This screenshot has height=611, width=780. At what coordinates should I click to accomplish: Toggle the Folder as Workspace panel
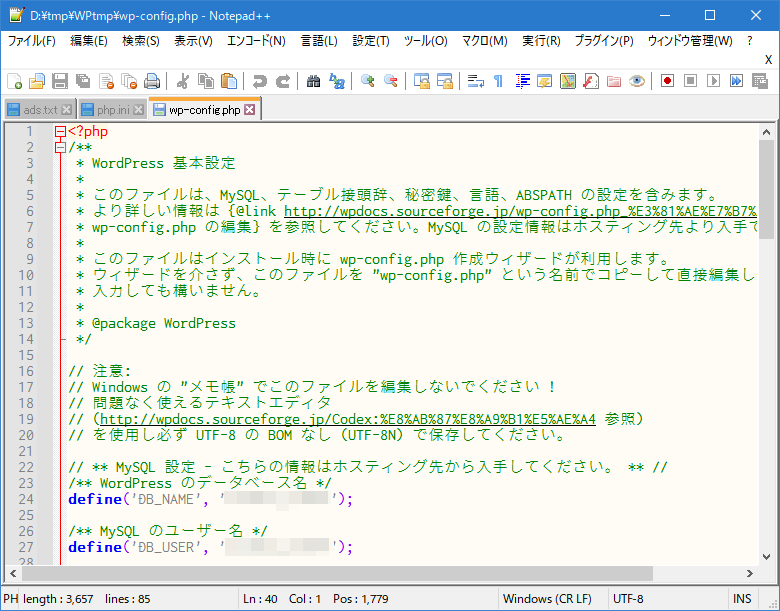tap(614, 81)
